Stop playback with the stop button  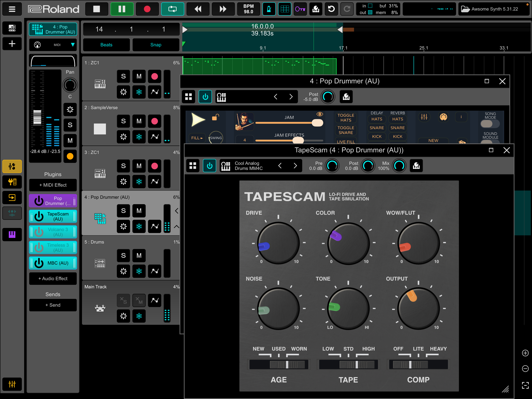click(x=97, y=9)
